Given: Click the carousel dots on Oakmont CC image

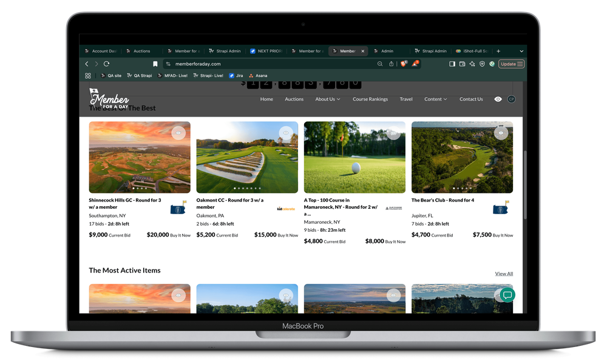Looking at the screenshot, I should coord(247,189).
